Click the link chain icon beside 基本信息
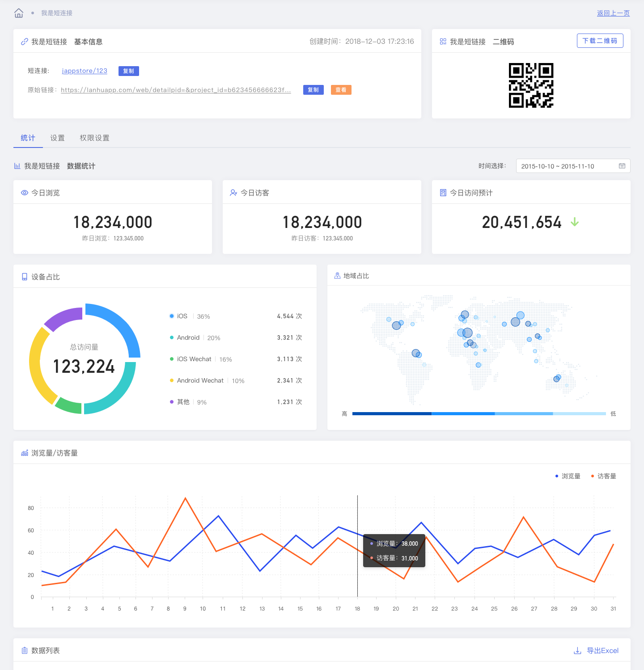644x670 pixels. tap(25, 42)
